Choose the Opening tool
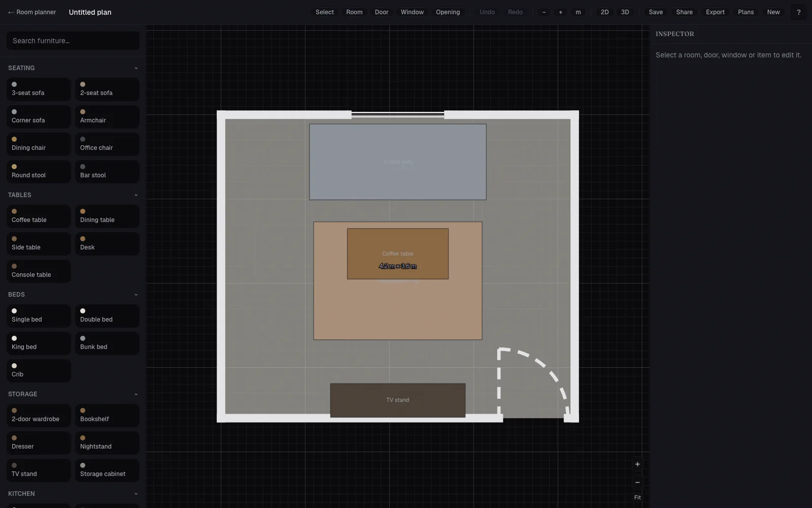 448,12
